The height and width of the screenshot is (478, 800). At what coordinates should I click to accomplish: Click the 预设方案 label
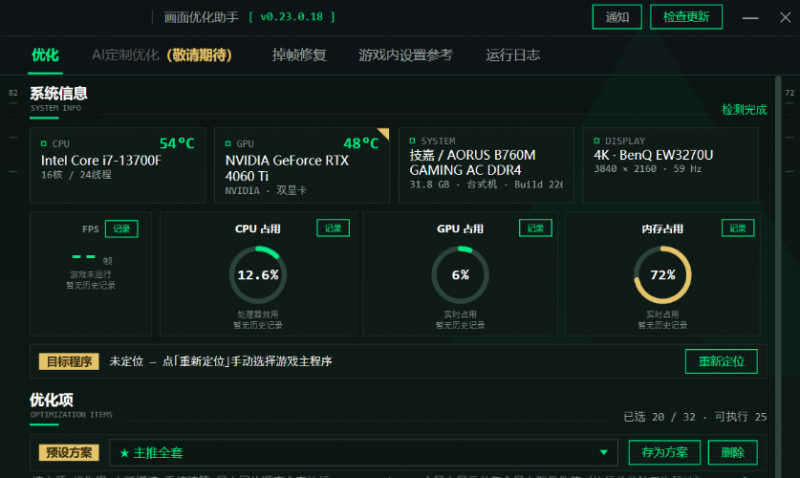(x=69, y=452)
